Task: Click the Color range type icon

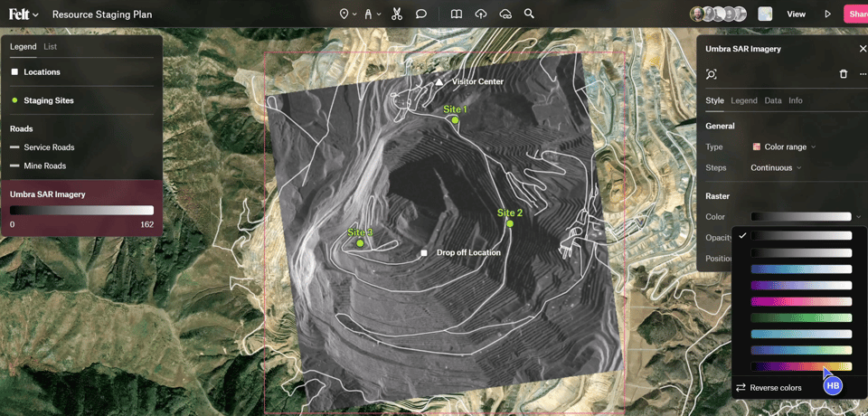Action: click(x=757, y=147)
